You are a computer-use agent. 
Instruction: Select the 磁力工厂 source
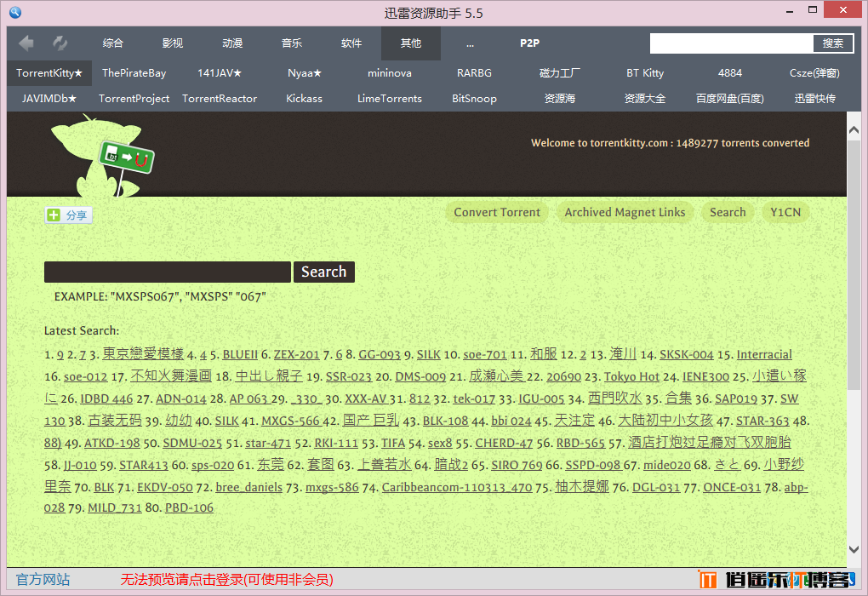tap(560, 73)
